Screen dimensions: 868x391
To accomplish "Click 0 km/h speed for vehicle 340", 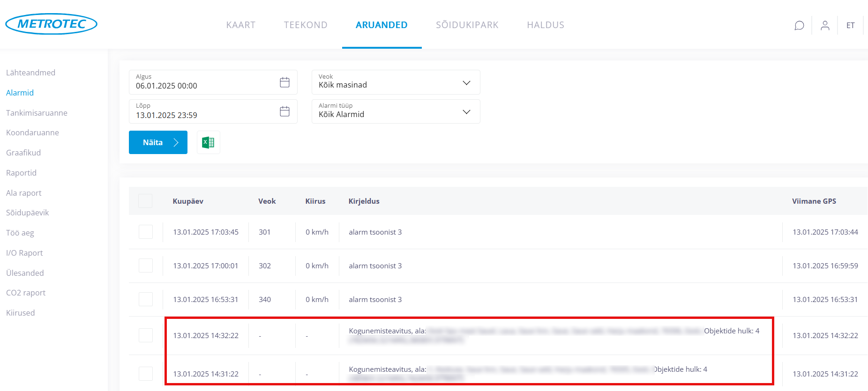I will coord(317,299).
